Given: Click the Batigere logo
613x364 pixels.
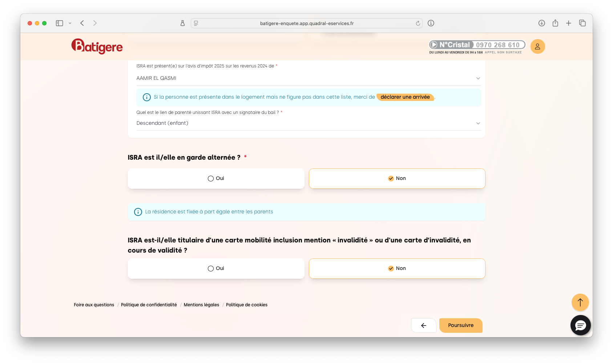Looking at the screenshot, I should click(x=97, y=46).
